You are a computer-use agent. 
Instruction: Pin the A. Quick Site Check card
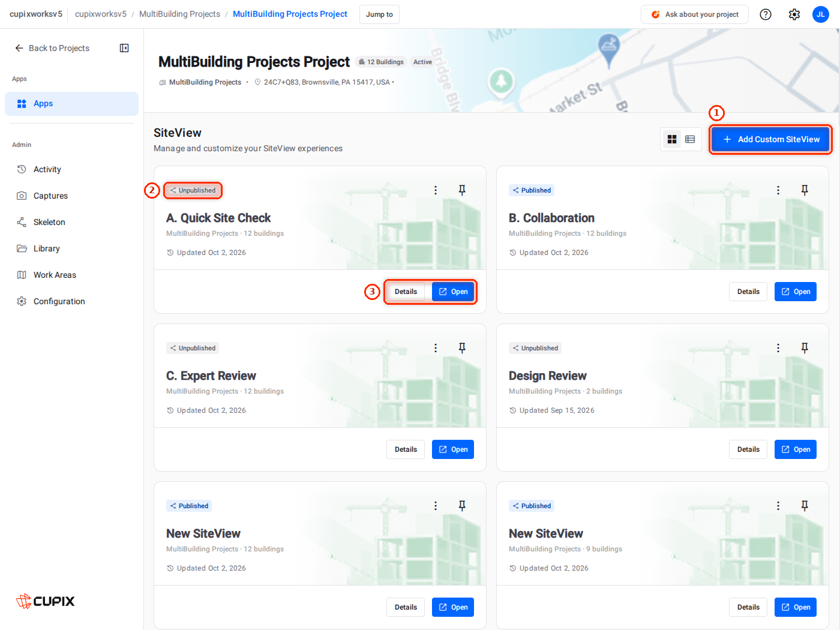[x=462, y=190]
